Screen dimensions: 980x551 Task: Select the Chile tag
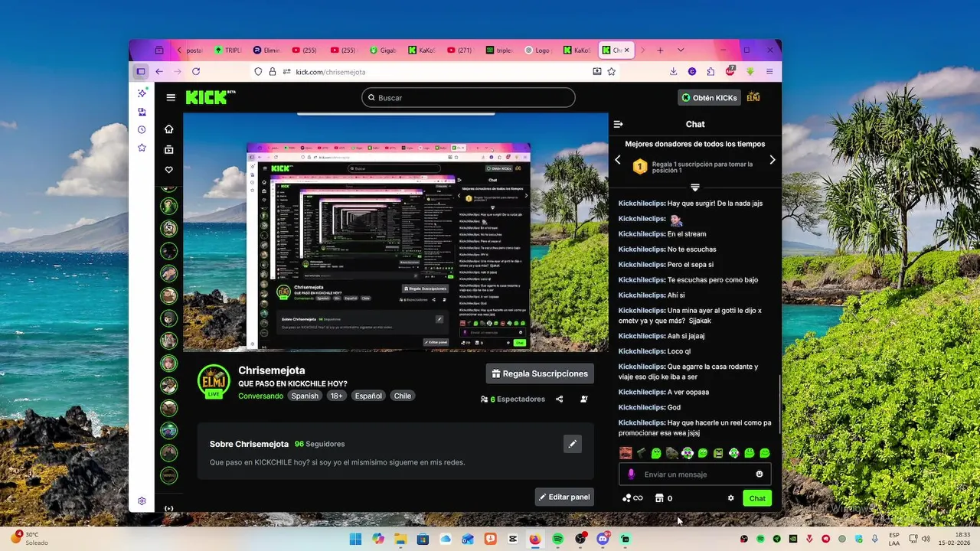[x=403, y=396]
